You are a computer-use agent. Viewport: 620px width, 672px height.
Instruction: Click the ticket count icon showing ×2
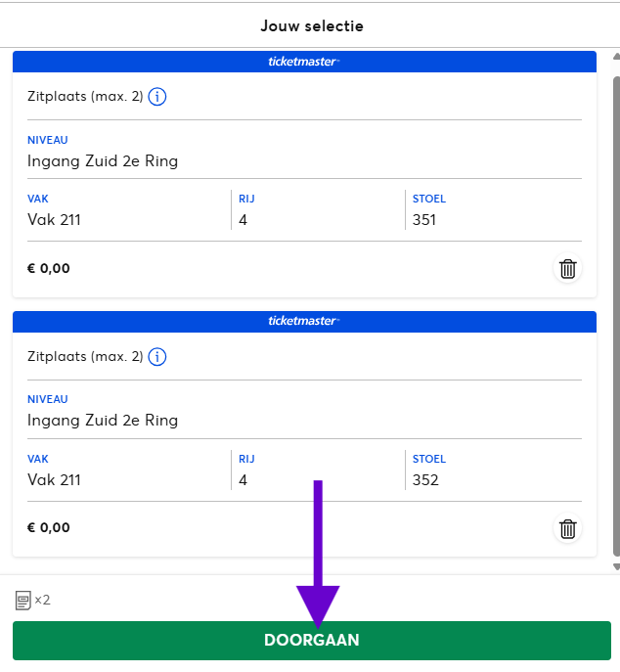(x=23, y=600)
